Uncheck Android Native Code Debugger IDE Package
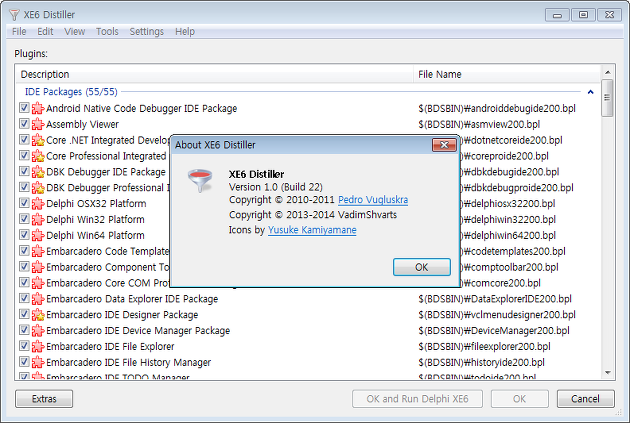Viewport: 630px width, 423px height. (x=24, y=108)
